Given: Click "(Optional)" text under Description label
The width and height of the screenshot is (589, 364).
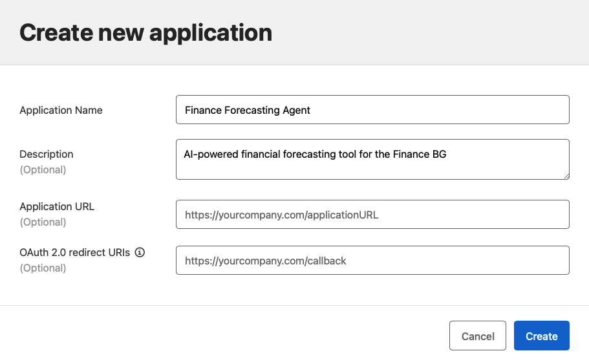Looking at the screenshot, I should point(43,169).
